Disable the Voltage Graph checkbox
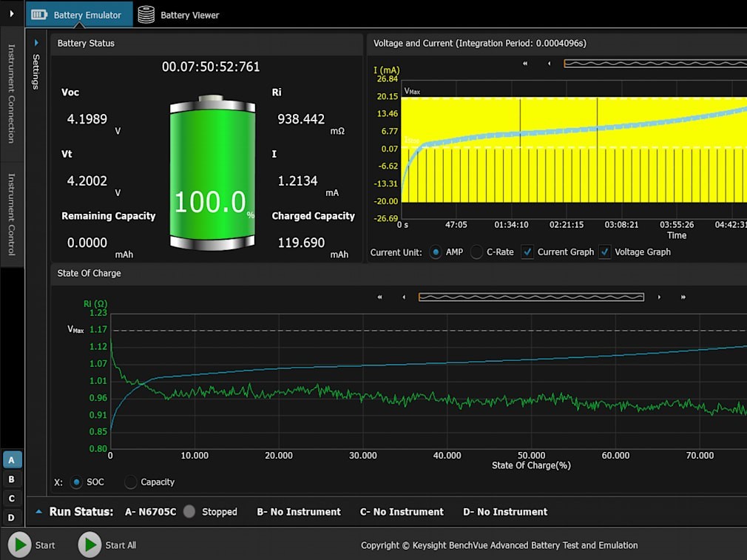 (x=605, y=252)
